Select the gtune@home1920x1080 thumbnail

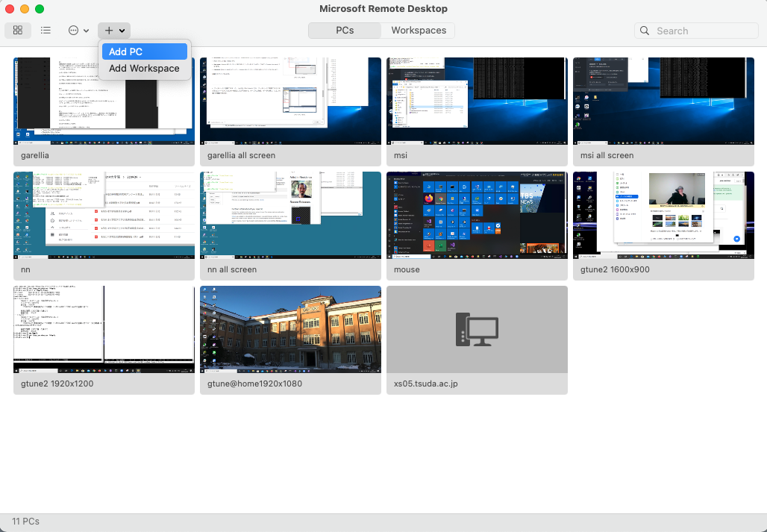point(290,330)
